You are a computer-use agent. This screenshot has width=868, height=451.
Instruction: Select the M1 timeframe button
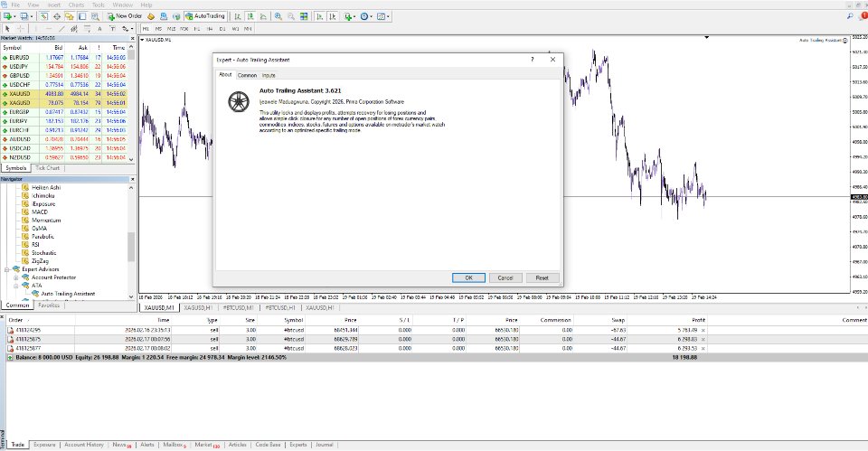[146, 29]
